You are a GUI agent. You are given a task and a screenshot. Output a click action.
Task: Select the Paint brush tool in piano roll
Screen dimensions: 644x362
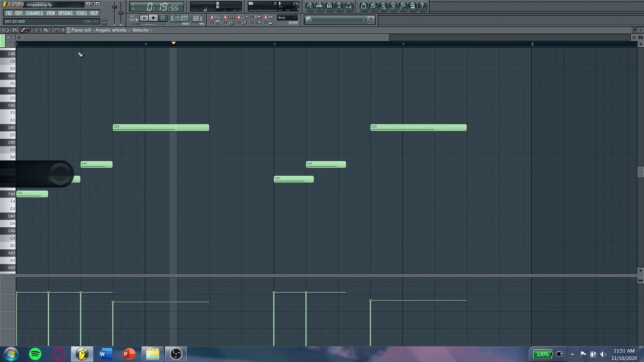point(28,30)
